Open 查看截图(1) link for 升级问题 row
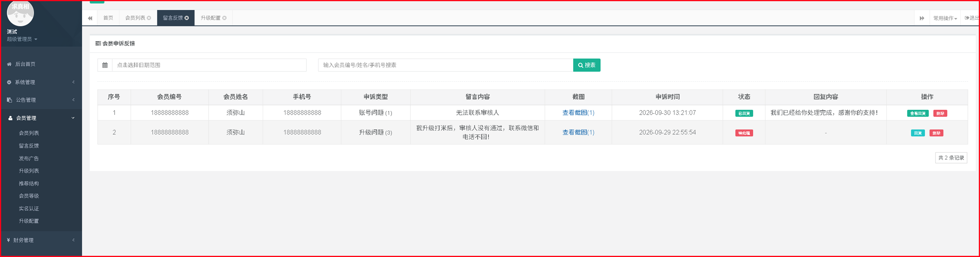980x257 pixels. [x=578, y=133]
